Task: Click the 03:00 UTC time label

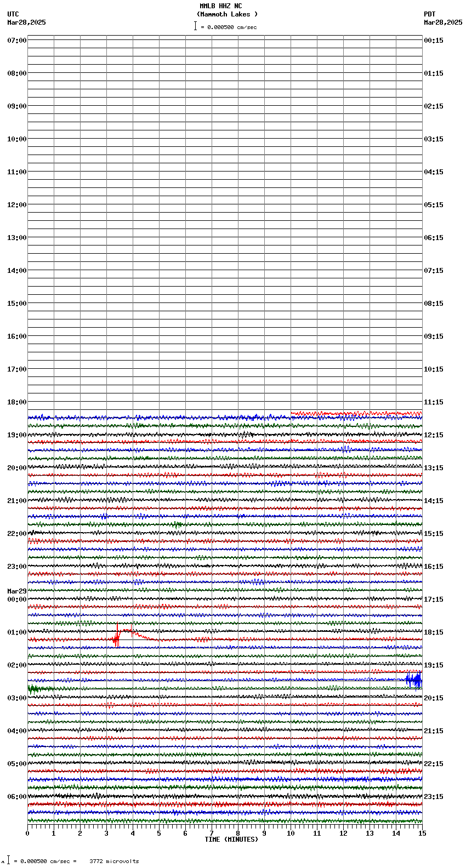Action: pos(17,698)
